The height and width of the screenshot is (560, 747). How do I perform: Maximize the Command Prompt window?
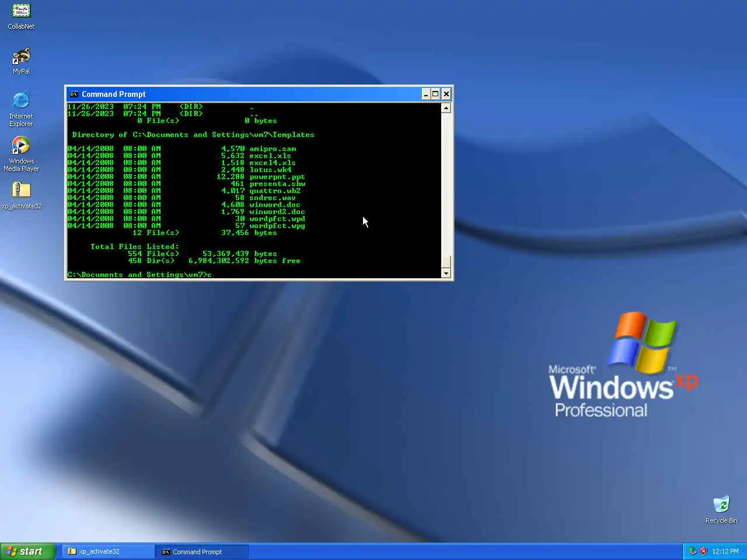[x=435, y=94]
